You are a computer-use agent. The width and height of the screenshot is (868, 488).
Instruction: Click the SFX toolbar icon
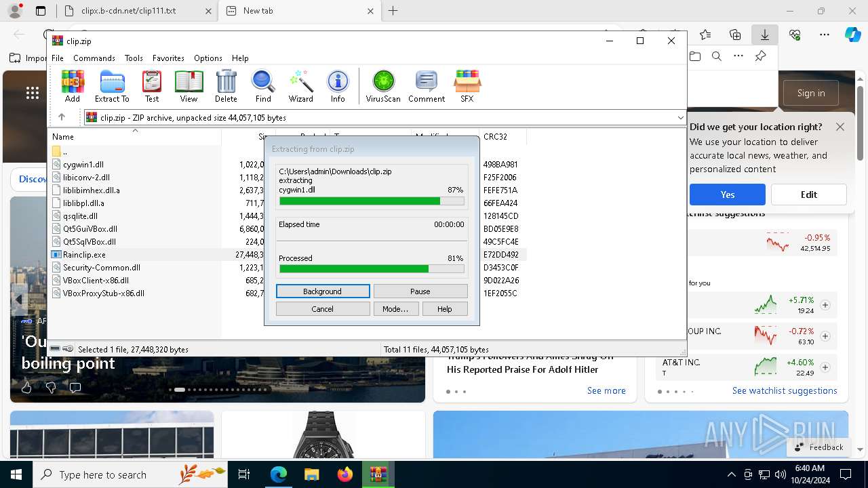[467, 86]
